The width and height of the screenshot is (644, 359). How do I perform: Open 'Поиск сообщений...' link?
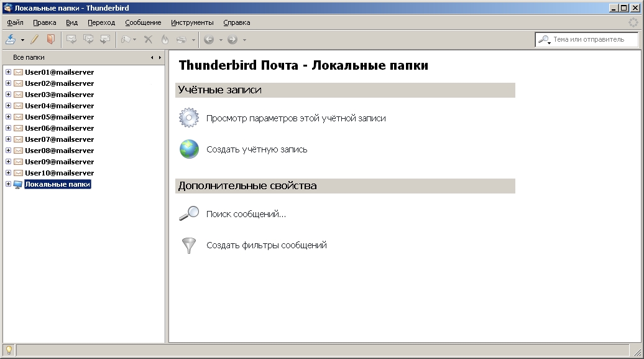[246, 214]
